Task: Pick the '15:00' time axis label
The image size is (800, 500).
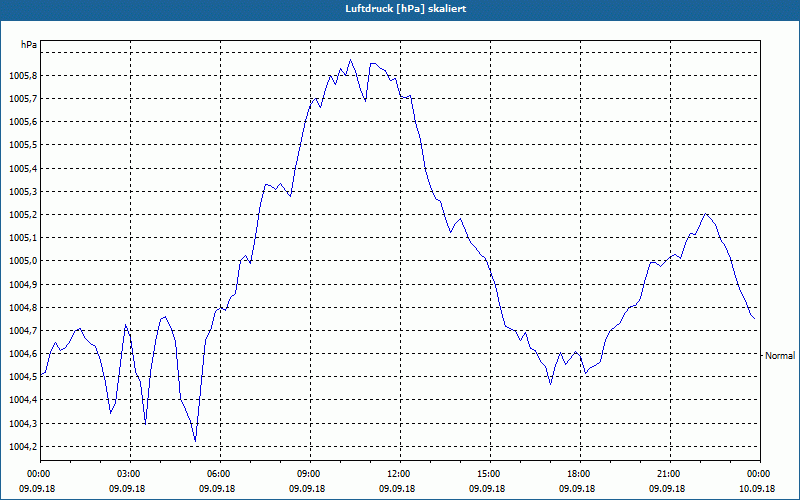Action: pyautogui.click(x=487, y=474)
